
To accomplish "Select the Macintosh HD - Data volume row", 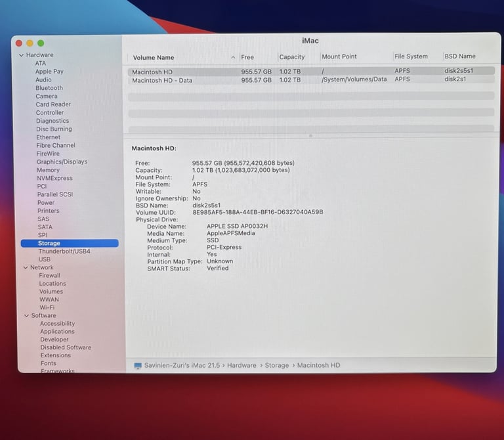I will tap(311, 79).
